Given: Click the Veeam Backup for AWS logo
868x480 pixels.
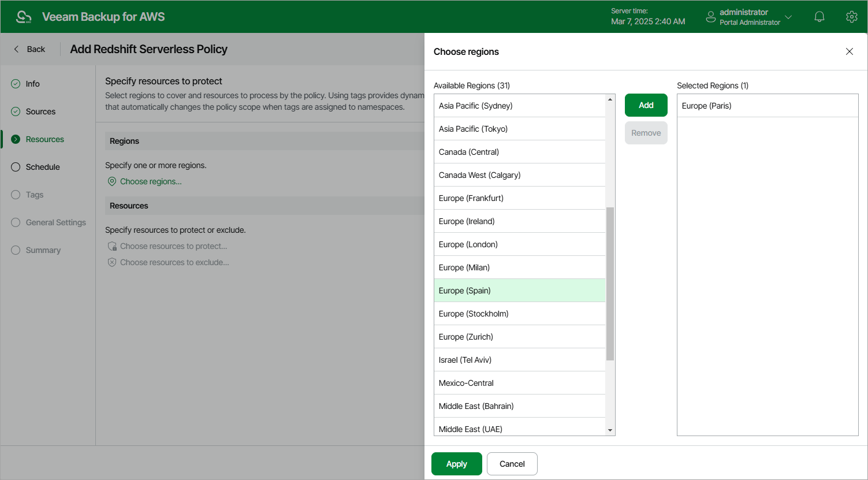Looking at the screenshot, I should tap(24, 17).
